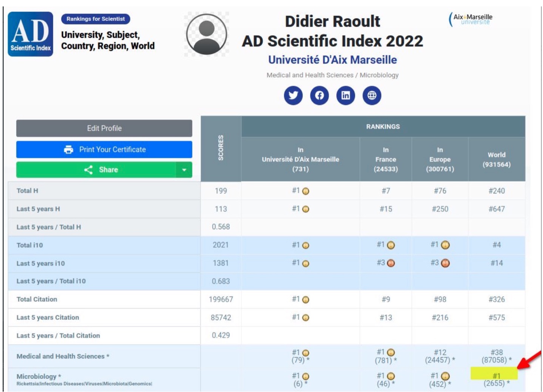Click the In France (24533) column header
Image resolution: width=543 pixels, height=392 pixels.
click(x=386, y=159)
